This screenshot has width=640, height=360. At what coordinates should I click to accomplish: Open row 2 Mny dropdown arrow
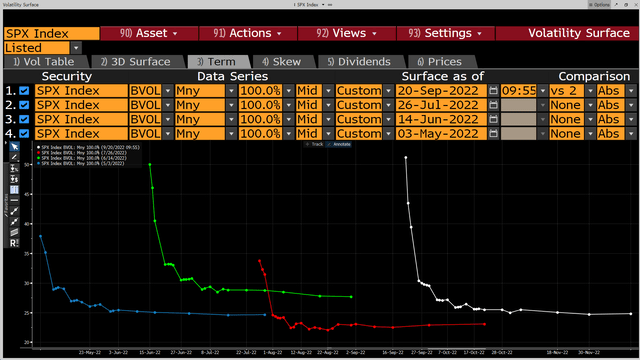[231, 105]
